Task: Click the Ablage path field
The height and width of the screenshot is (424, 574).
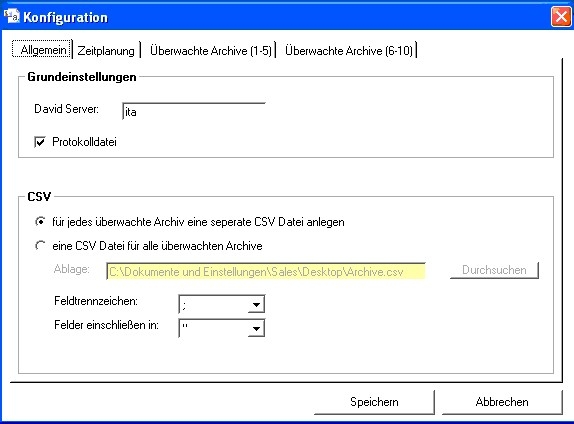Action: 266,271
